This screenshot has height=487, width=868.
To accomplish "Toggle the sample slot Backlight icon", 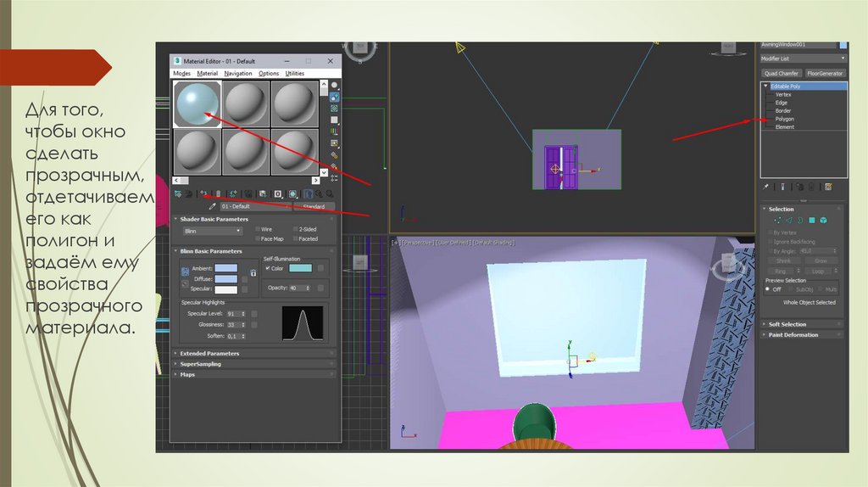I will [x=335, y=97].
